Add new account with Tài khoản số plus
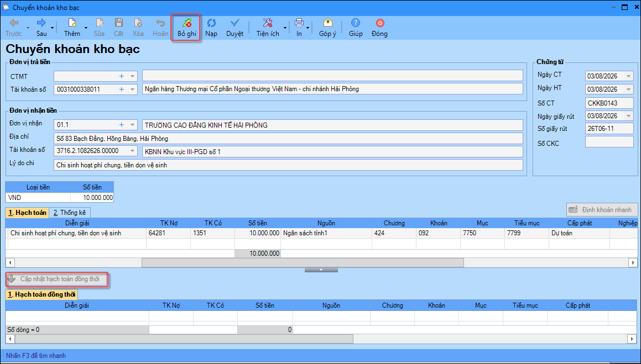The width and height of the screenshot is (641, 364). (121, 89)
